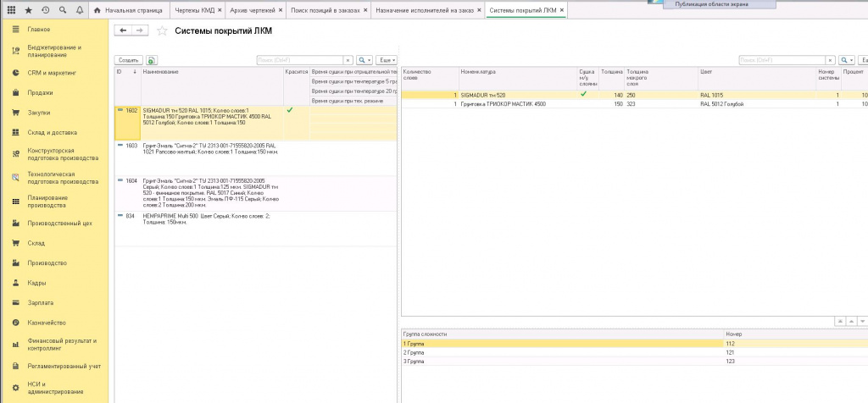
Task: Open CRM и маркетинг section
Action: pos(52,73)
